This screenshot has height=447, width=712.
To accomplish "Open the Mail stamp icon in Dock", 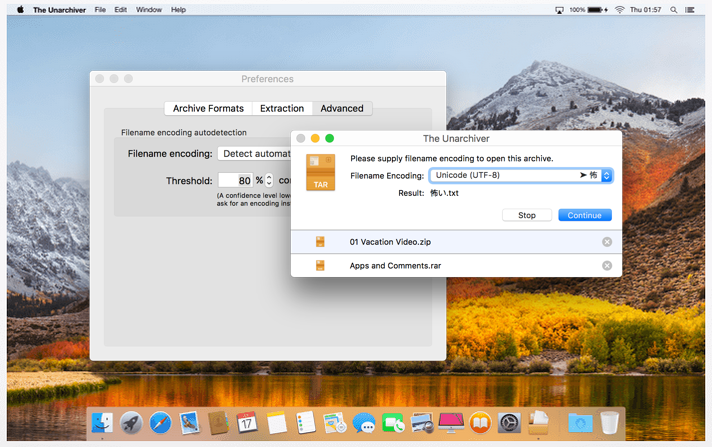I will tap(189, 423).
